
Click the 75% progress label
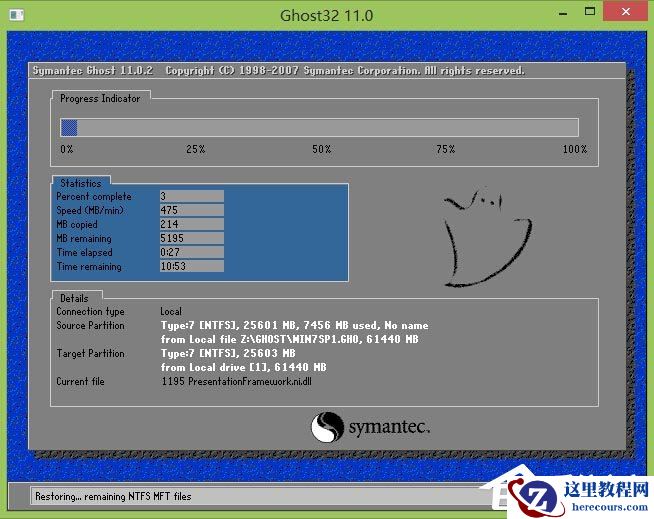(x=446, y=149)
